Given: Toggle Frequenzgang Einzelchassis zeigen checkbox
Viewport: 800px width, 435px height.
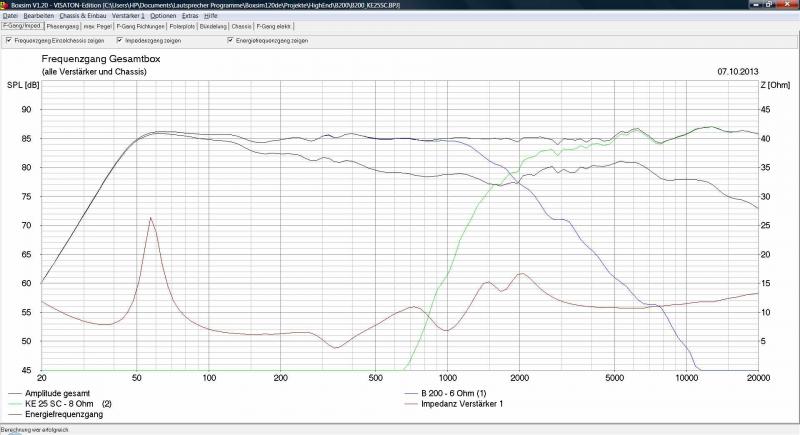Looking at the screenshot, I should [x=9, y=41].
